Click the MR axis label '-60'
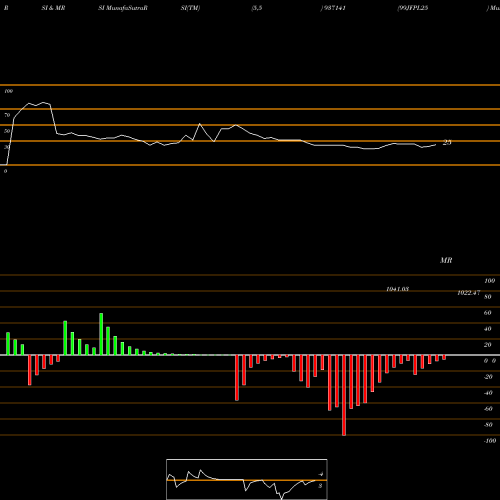The height and width of the screenshot is (500, 500). point(488,409)
